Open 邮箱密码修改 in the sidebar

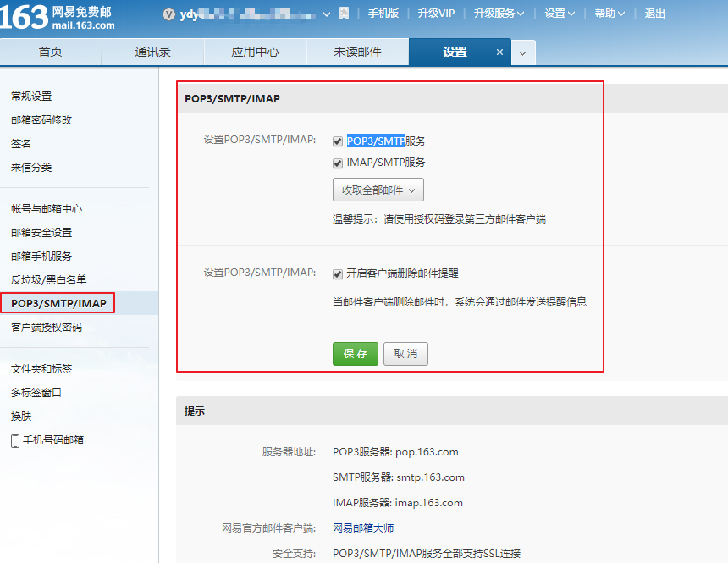click(41, 120)
